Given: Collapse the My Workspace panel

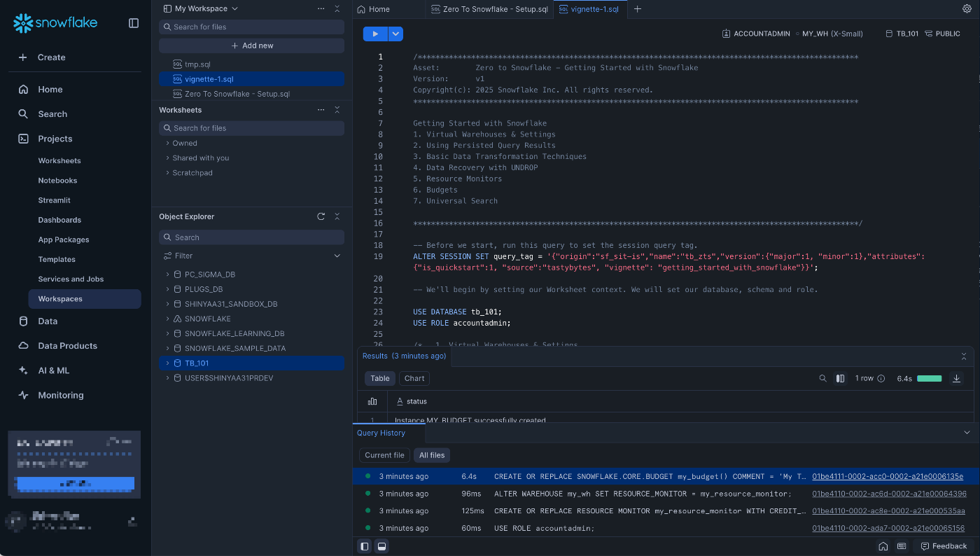Looking at the screenshot, I should point(337,8).
